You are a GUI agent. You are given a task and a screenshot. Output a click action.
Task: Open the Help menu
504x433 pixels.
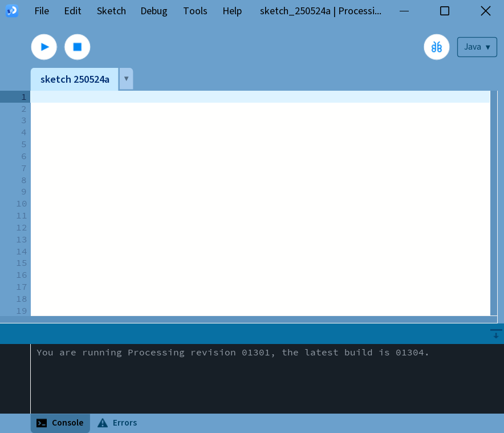pos(232,11)
